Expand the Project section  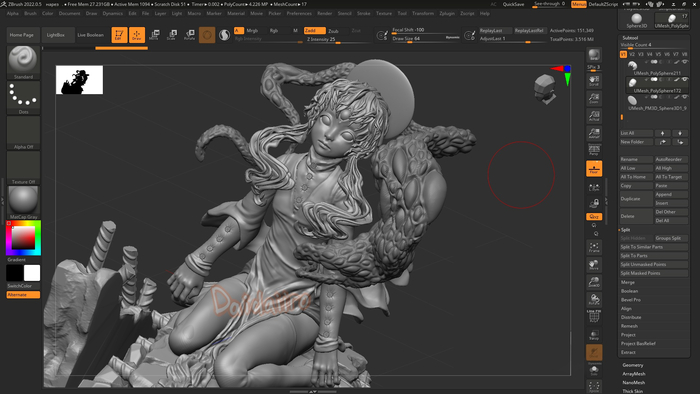coord(628,335)
